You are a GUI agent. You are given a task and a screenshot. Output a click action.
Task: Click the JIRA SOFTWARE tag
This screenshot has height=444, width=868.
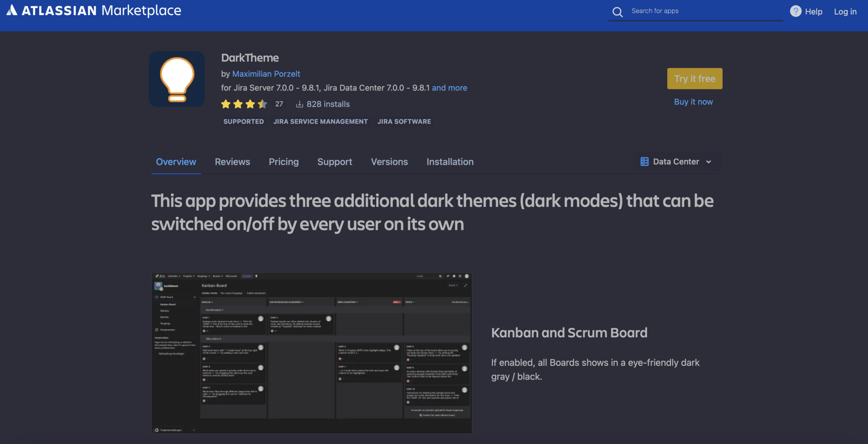pos(404,122)
